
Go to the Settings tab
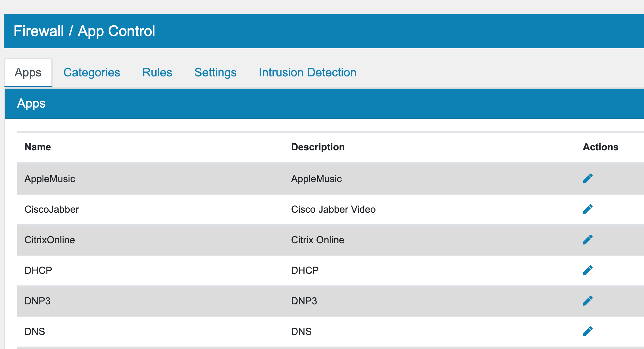(x=215, y=72)
